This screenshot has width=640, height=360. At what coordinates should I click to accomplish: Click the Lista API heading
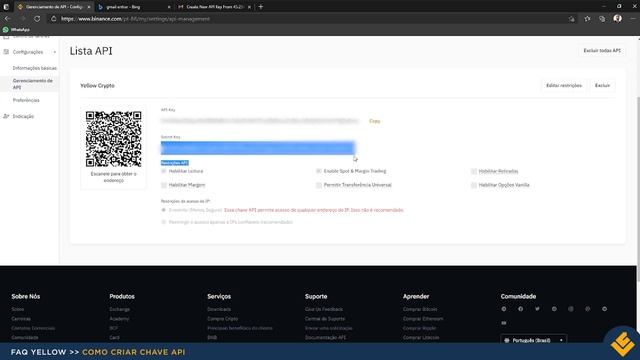[x=91, y=51]
